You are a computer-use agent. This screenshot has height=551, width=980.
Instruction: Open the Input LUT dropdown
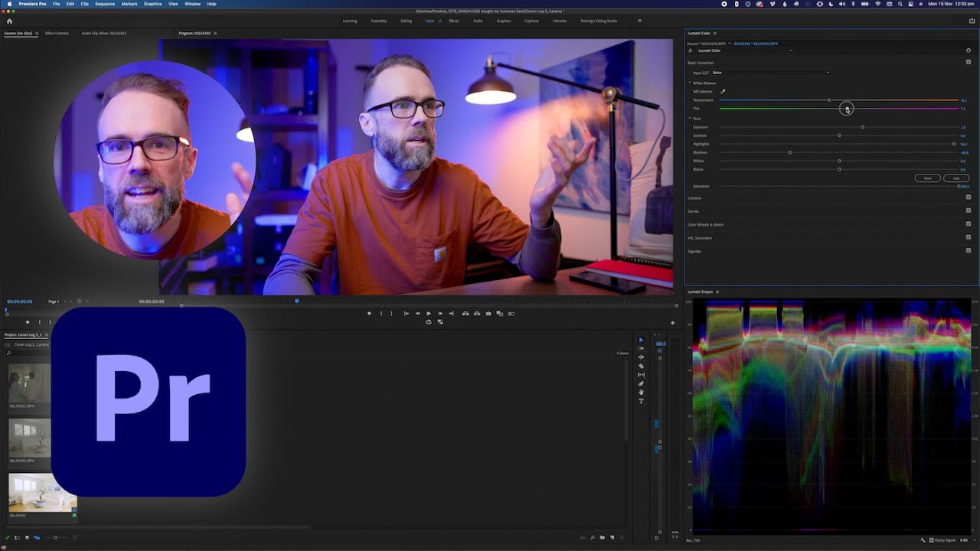pyautogui.click(x=770, y=73)
